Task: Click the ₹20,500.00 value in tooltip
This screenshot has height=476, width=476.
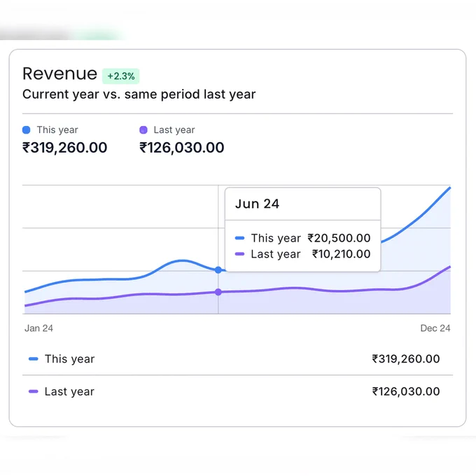Action: pyautogui.click(x=339, y=238)
